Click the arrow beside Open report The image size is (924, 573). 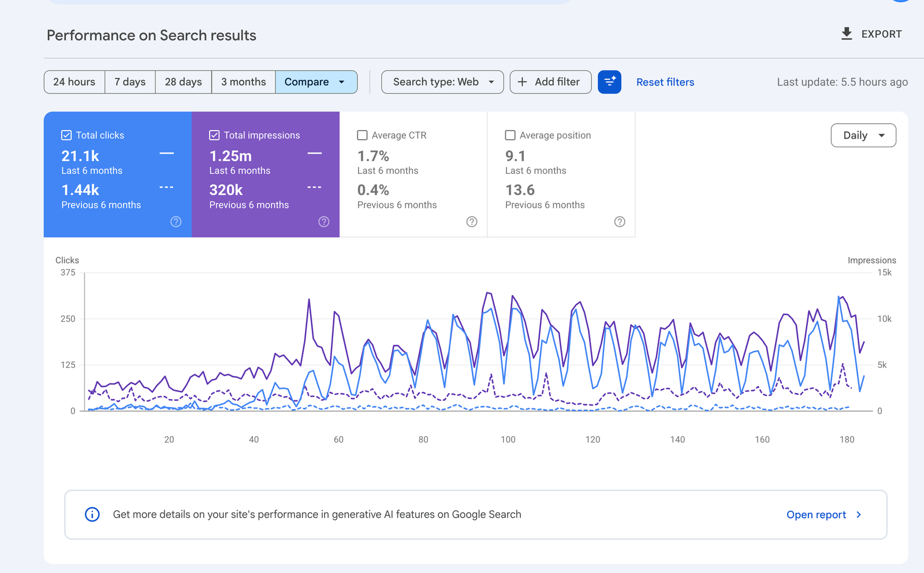point(859,515)
